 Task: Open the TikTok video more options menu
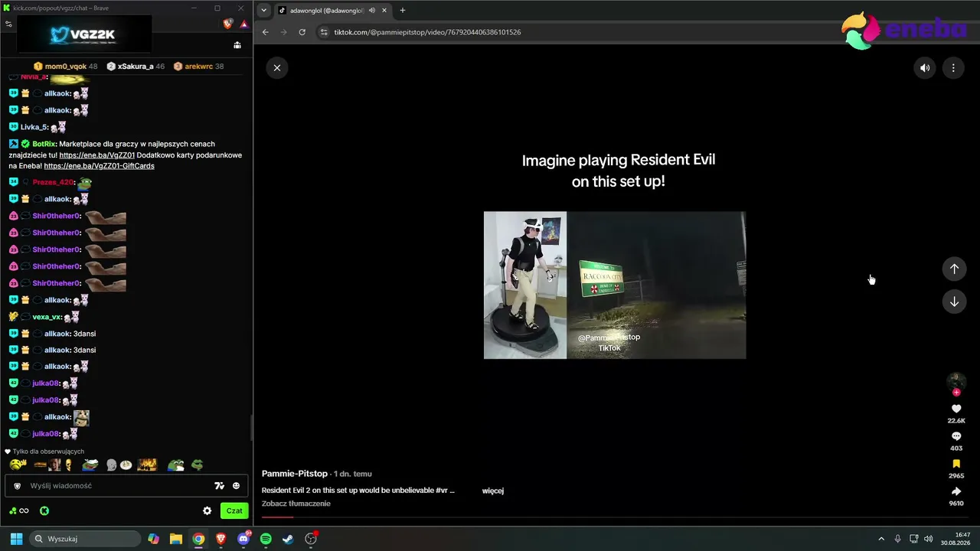click(953, 68)
